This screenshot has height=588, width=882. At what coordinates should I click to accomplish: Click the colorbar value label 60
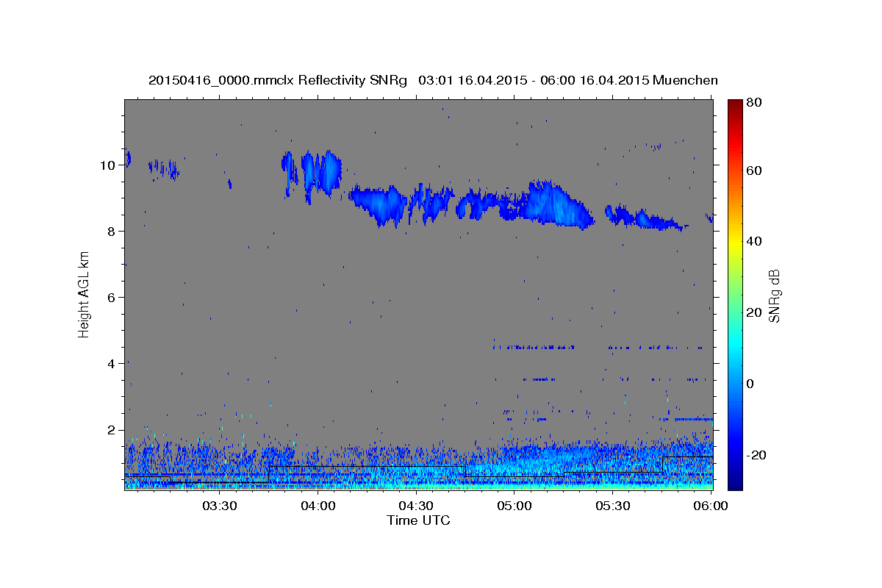click(755, 171)
